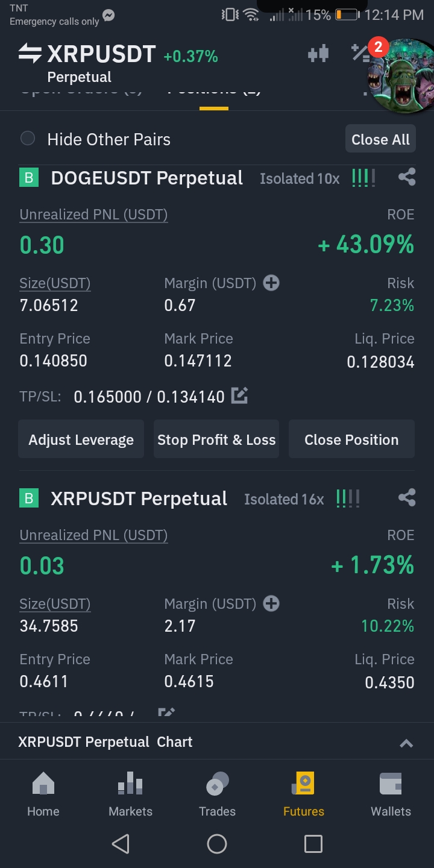This screenshot has height=868, width=434.
Task: Add margin to DOGEUSDT position
Action: point(271,283)
